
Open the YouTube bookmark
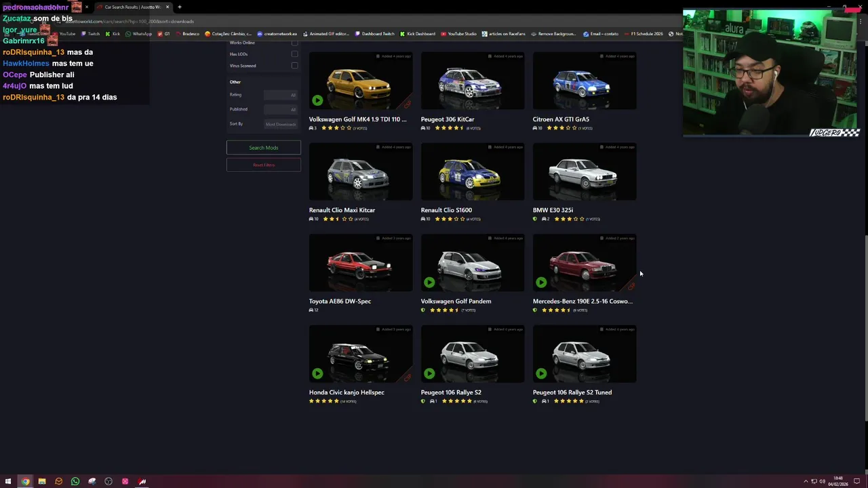coord(64,33)
